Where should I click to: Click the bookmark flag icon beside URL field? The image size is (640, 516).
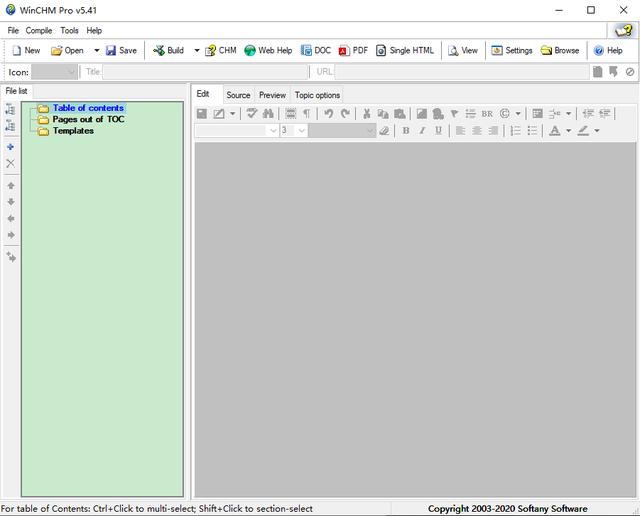613,72
